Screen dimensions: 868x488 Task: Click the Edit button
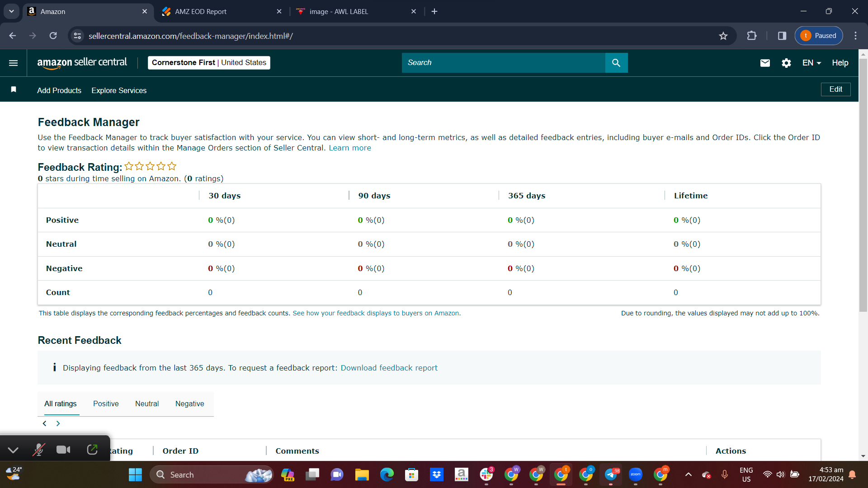coord(835,89)
